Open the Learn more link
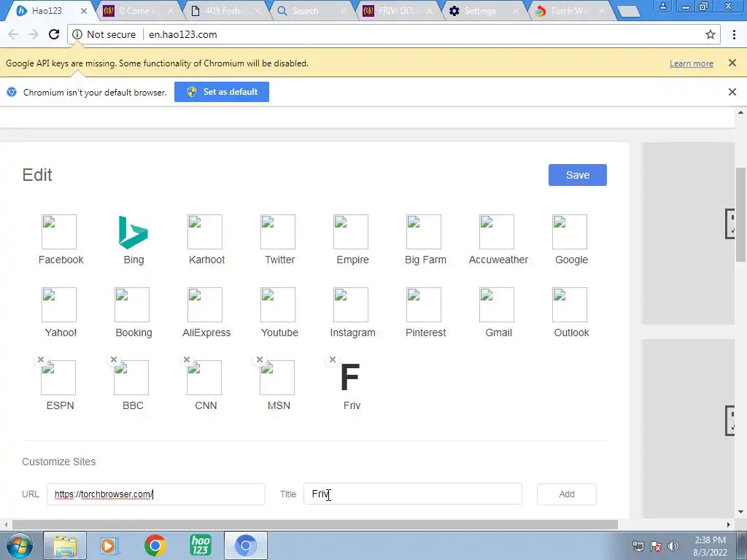This screenshot has width=747, height=560. point(692,63)
